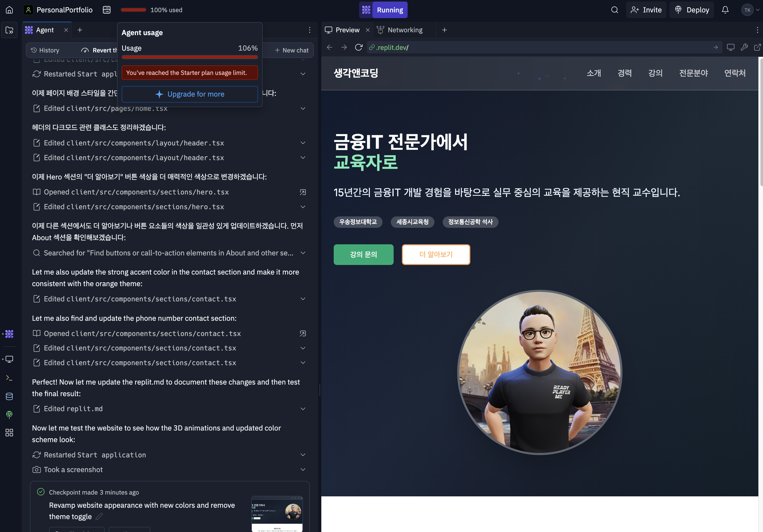The image size is (763, 532).
Task: Open the preview devtools wrench icon
Action: [x=744, y=48]
